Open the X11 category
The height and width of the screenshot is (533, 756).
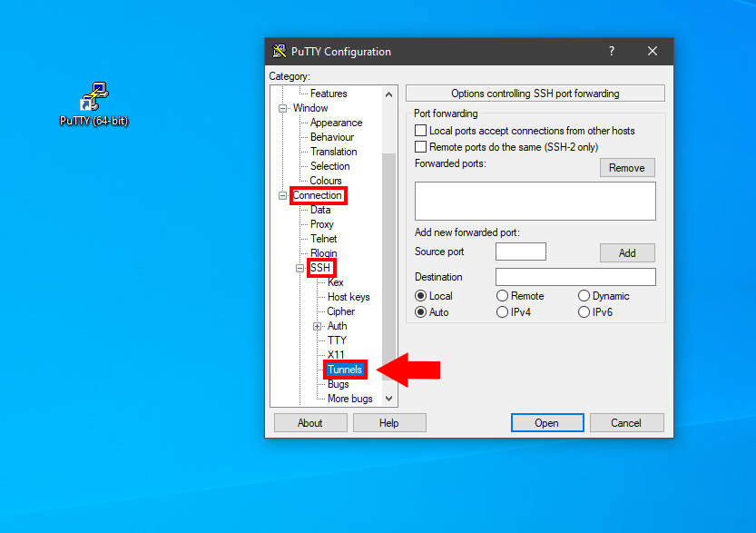336,355
